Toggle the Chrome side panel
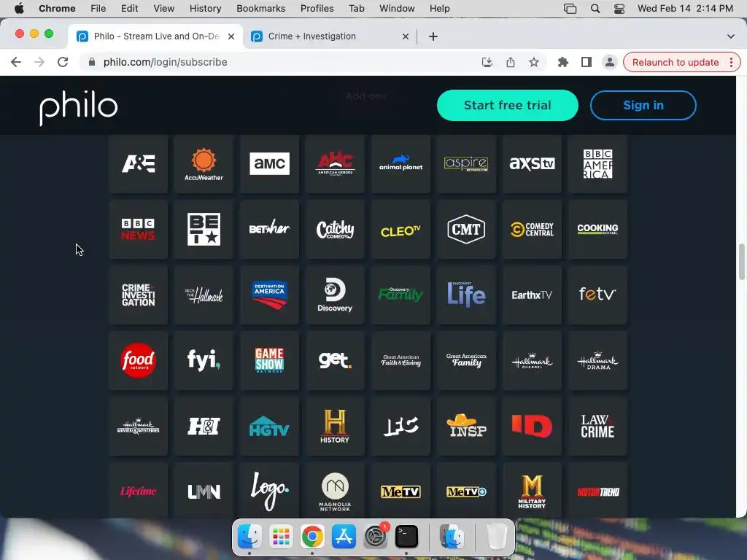 click(586, 63)
